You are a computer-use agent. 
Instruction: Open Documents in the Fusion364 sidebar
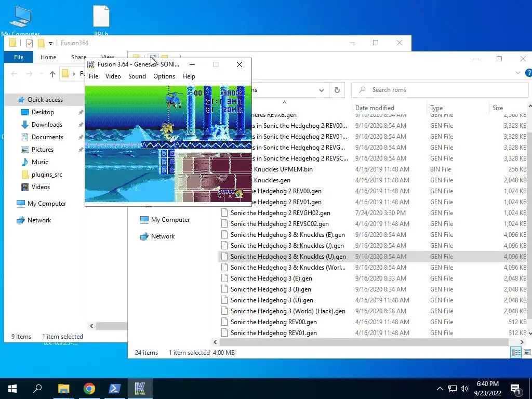[47, 137]
